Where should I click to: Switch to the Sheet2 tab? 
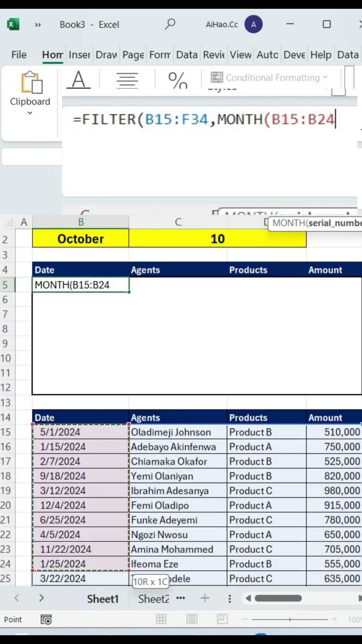(154, 599)
